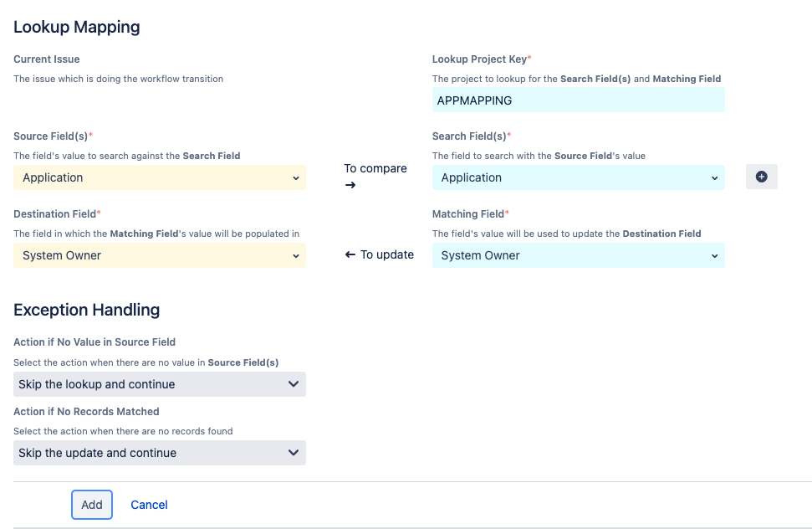Viewport: 812px width, 529px height.
Task: Click the Cancel link
Action: [x=149, y=504]
